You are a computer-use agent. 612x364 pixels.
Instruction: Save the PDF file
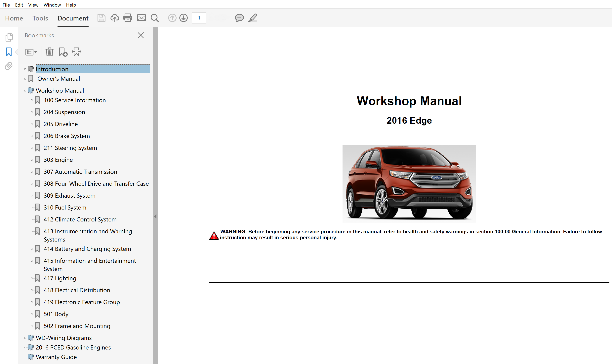(x=101, y=18)
